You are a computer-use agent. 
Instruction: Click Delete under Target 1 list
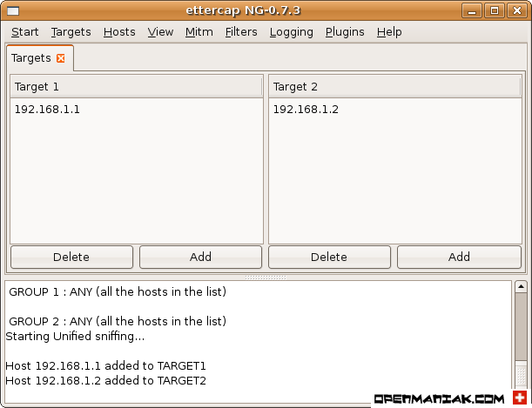coord(71,257)
